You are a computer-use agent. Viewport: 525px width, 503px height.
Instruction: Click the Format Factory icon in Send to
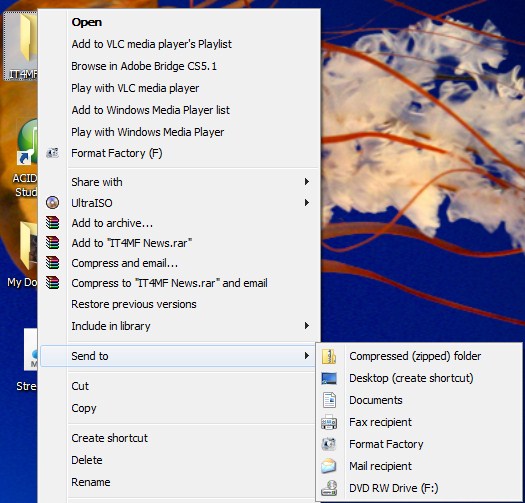point(329,444)
